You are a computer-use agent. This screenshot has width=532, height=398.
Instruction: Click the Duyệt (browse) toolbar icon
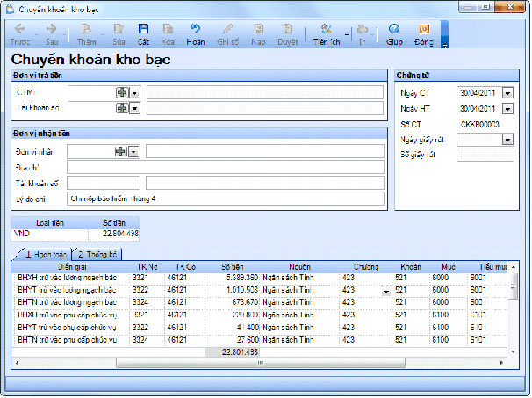(x=288, y=34)
